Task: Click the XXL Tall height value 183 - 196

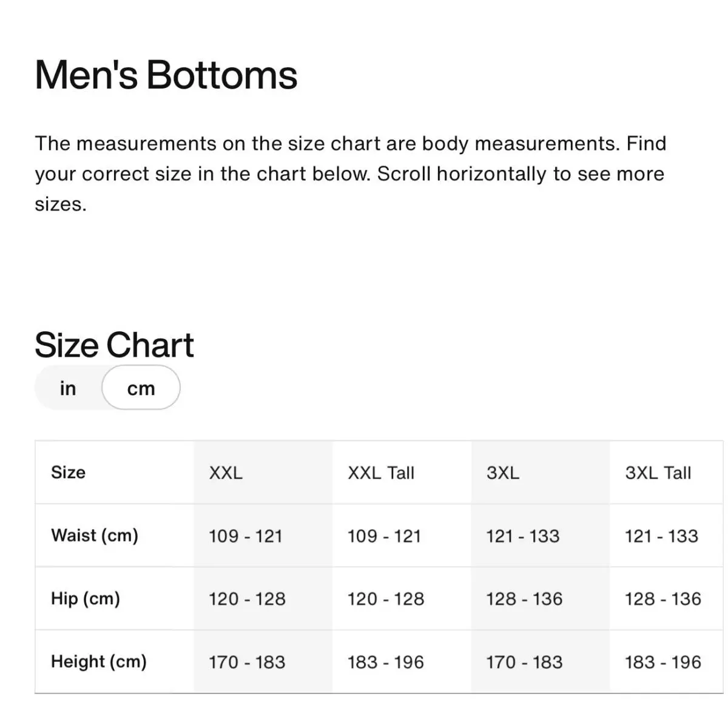Action: pyautogui.click(x=386, y=662)
